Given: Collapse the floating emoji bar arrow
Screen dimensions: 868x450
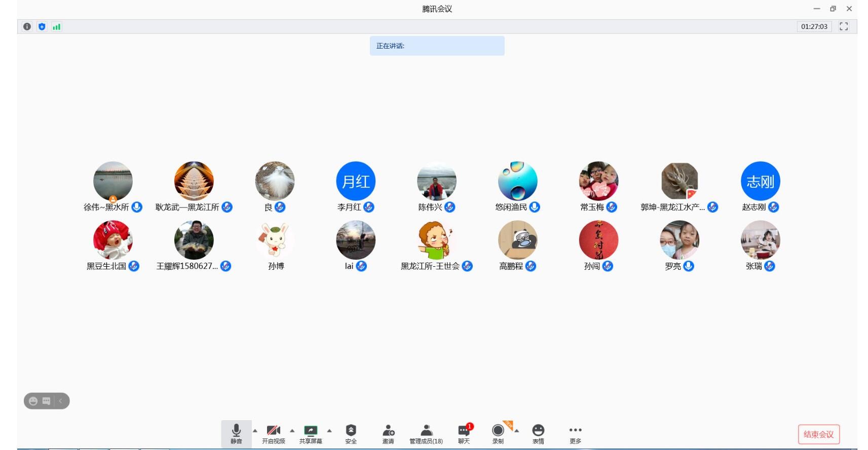Looking at the screenshot, I should tap(61, 401).
